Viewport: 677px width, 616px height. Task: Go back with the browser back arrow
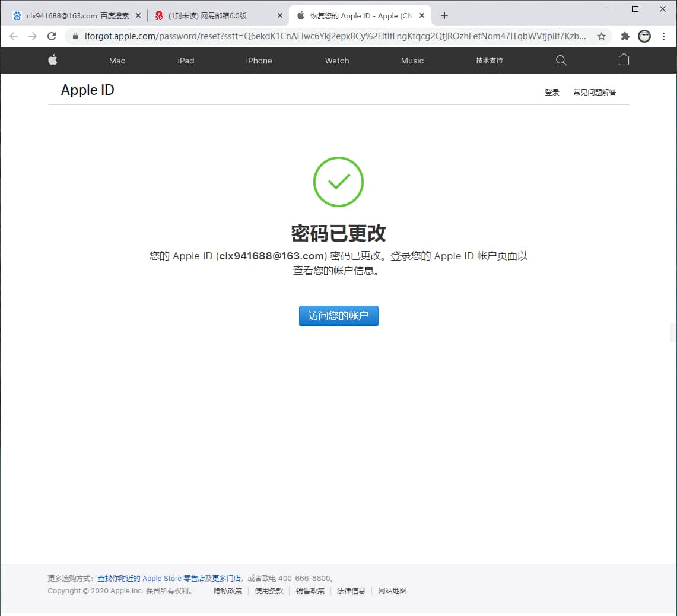(14, 36)
